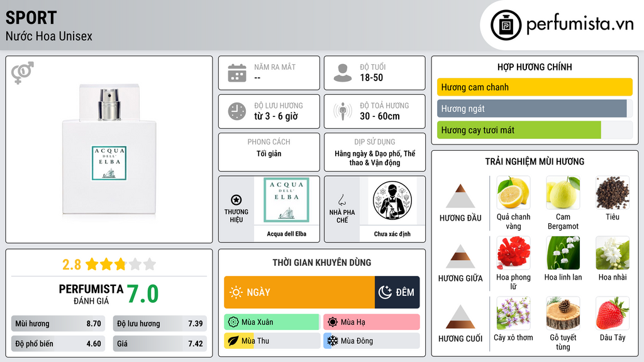Click the Thời gian khuyên dùng heading
644x362 pixels.
point(322,263)
